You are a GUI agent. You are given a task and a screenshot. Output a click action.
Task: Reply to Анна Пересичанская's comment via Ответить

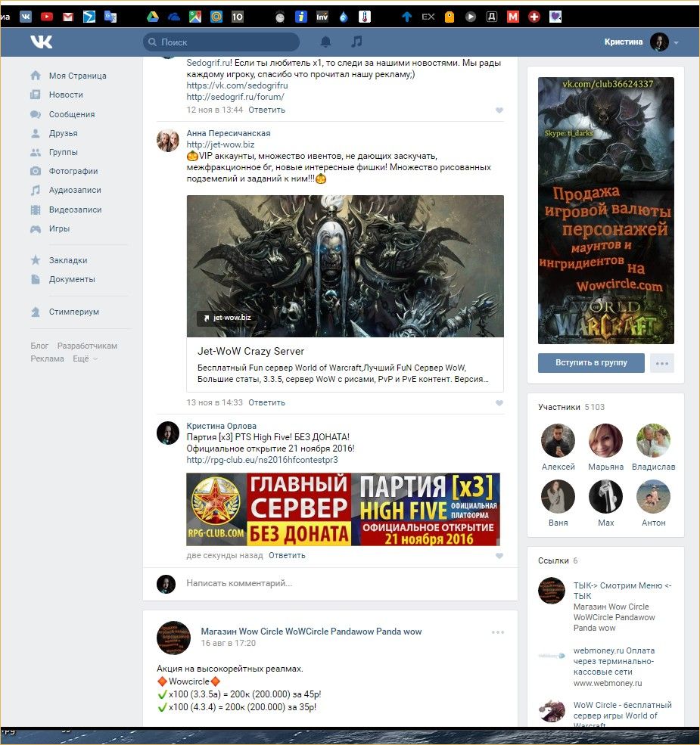tap(267, 402)
